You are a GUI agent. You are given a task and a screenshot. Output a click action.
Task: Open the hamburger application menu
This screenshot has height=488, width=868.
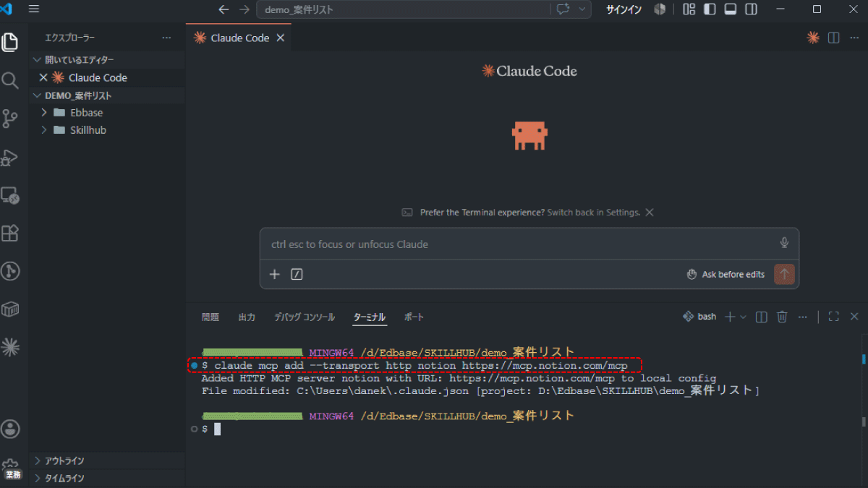pos(34,9)
